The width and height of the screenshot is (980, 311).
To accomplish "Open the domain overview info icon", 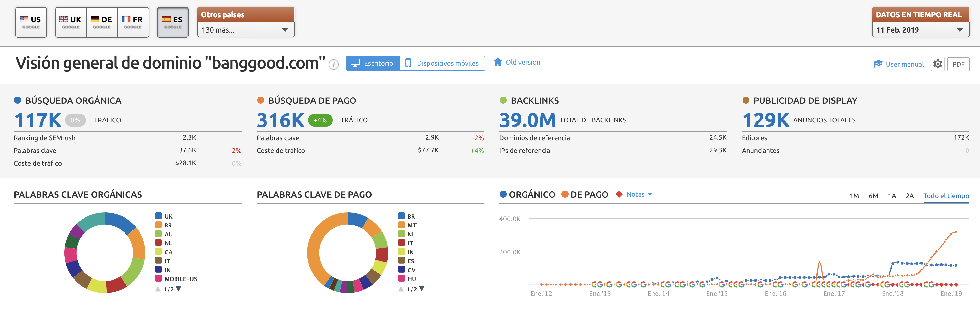I will tap(334, 65).
